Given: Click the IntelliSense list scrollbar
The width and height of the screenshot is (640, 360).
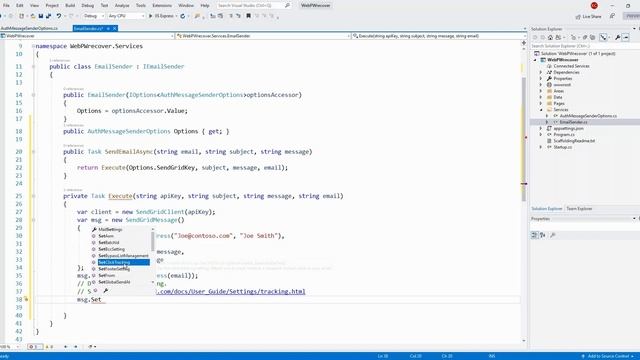Looking at the screenshot, I should pos(153,241).
